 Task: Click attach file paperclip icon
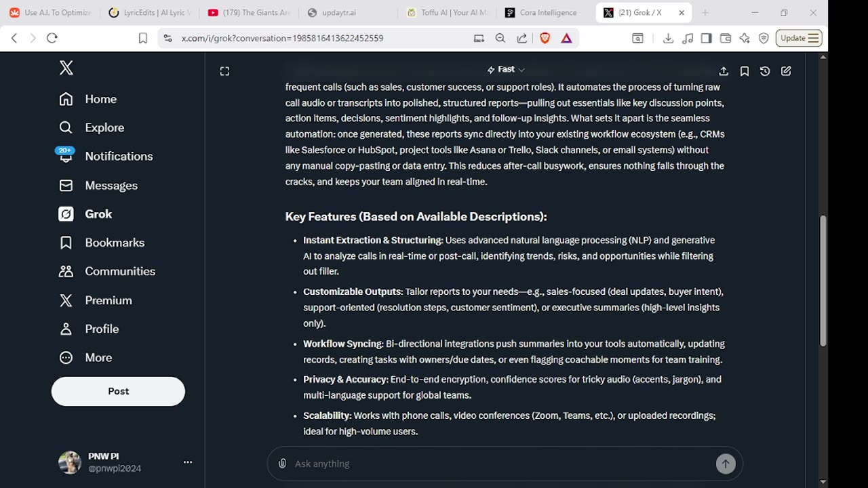pyautogui.click(x=282, y=464)
